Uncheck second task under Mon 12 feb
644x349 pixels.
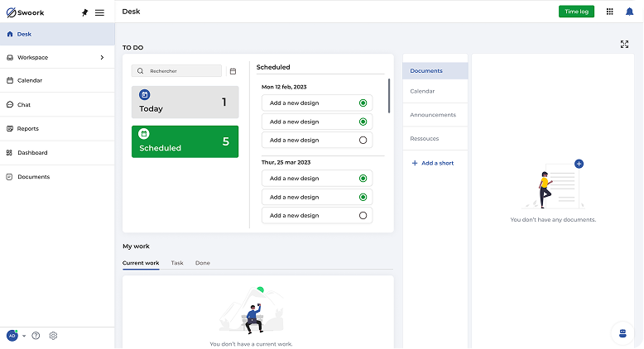(363, 122)
